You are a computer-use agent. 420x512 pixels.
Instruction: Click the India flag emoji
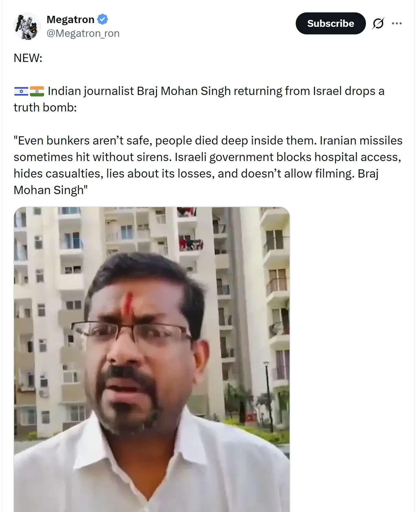coord(37,92)
